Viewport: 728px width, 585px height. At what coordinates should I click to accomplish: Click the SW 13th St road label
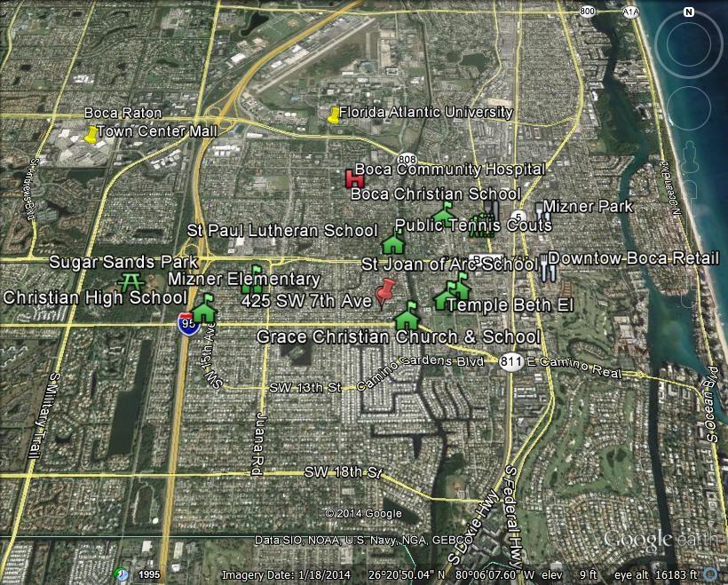pyautogui.click(x=305, y=388)
